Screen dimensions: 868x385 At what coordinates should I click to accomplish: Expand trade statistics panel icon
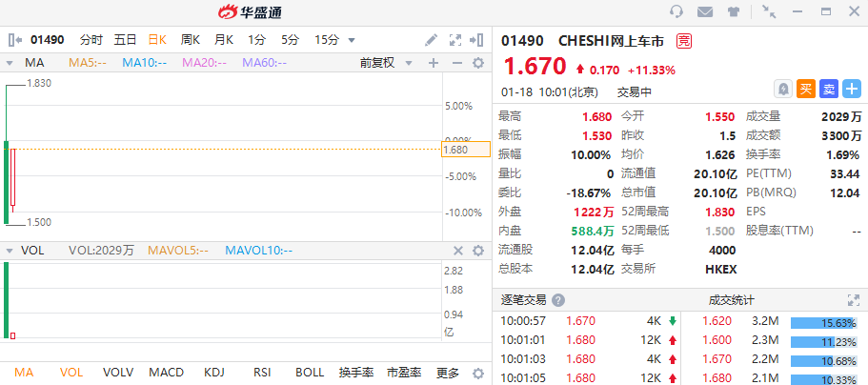(854, 300)
